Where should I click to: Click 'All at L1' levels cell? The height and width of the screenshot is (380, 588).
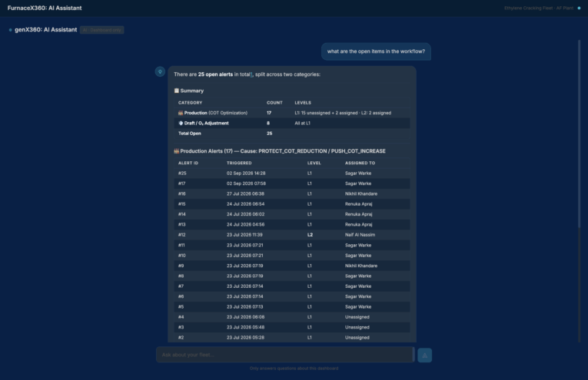click(x=302, y=123)
